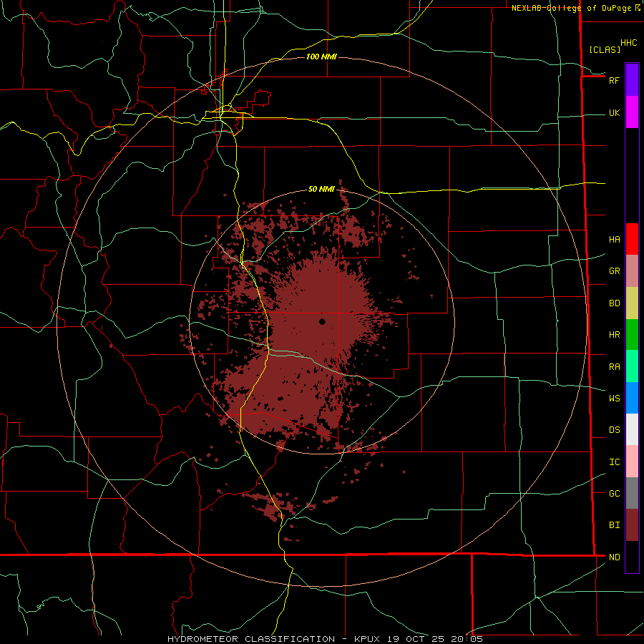
Task: Click the IC light pink legend swatch
Action: 632,462
